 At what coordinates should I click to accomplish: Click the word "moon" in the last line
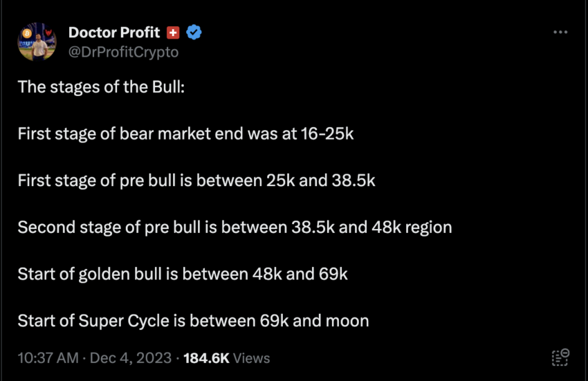click(348, 321)
